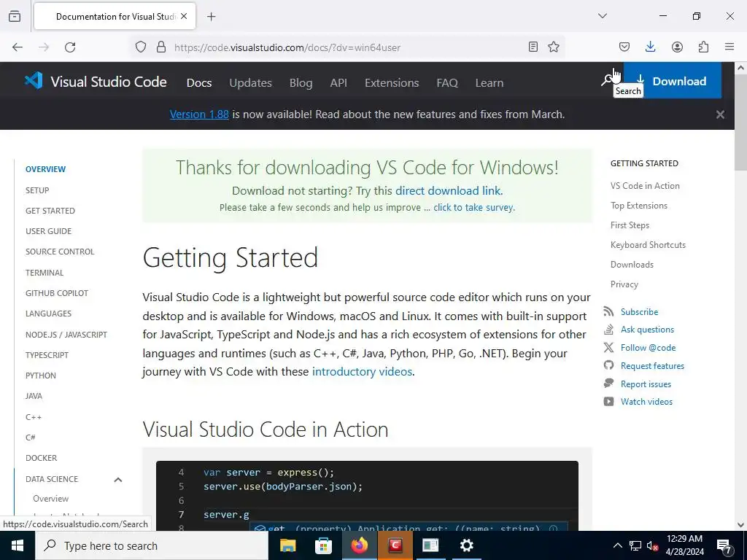Follow the Version 1.88 link
The width and height of the screenshot is (747, 560).
(x=199, y=114)
